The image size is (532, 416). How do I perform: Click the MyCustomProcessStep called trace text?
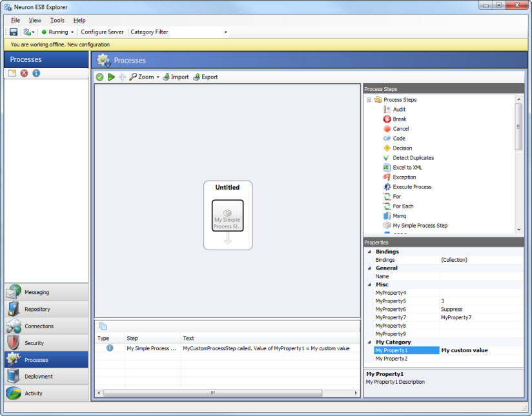coord(266,348)
